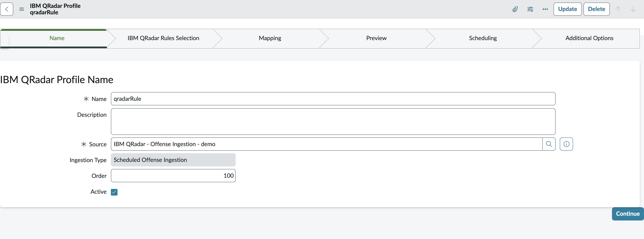
Task: Select the Name step tab
Action: tap(57, 38)
